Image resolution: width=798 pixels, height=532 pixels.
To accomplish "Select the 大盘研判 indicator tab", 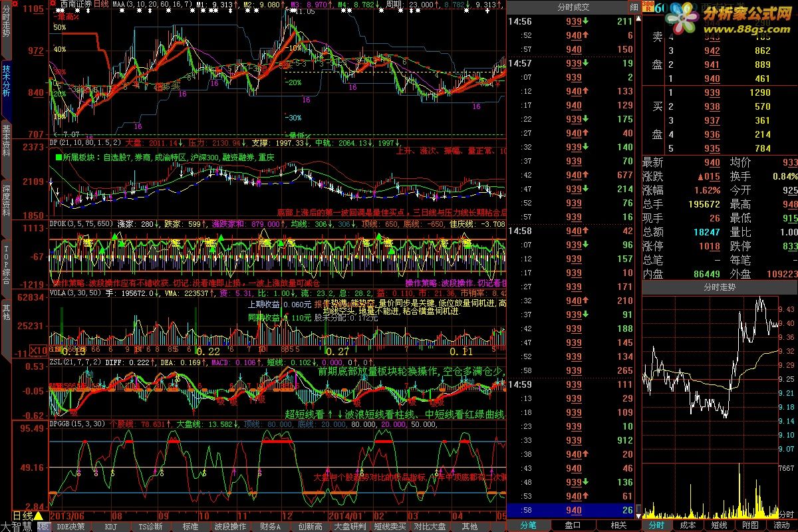I will (350, 526).
